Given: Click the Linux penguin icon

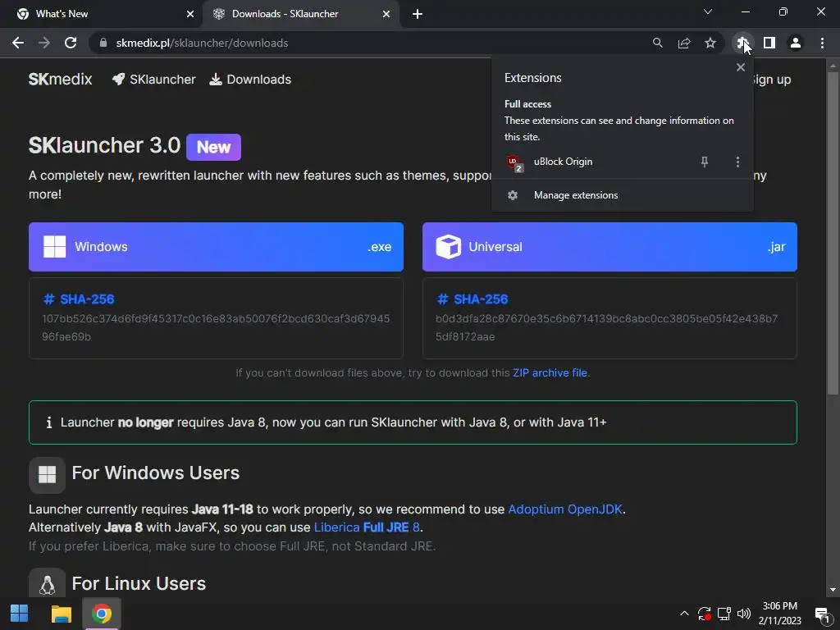Looking at the screenshot, I should pos(47,584).
